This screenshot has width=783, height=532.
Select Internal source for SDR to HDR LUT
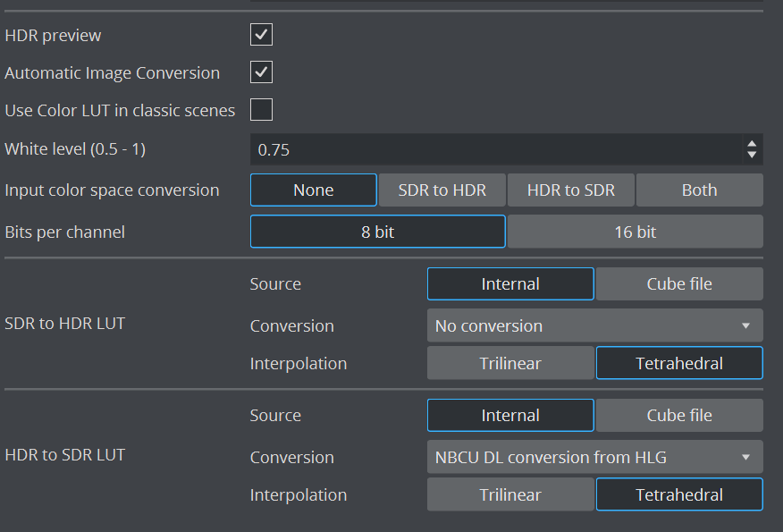coord(509,283)
